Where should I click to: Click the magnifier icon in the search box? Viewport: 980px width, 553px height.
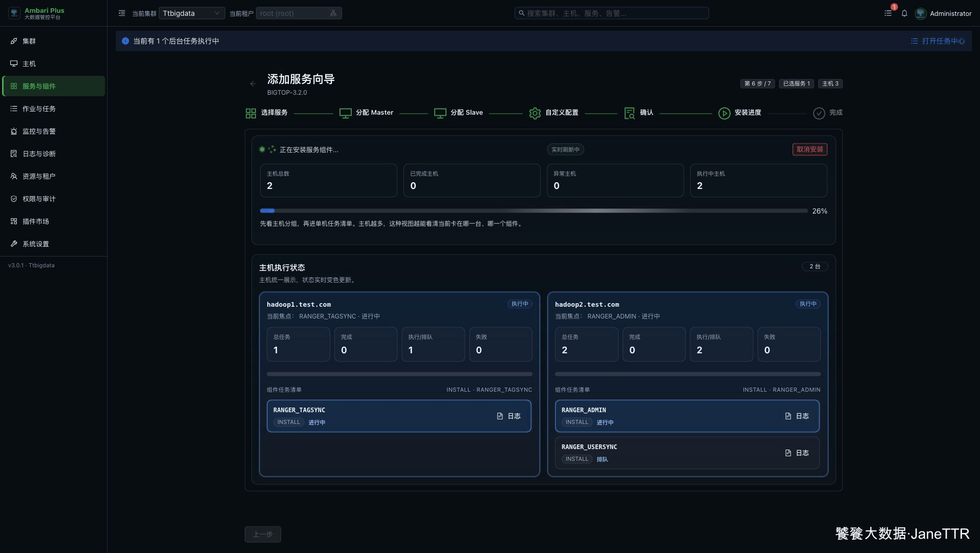pyautogui.click(x=521, y=13)
